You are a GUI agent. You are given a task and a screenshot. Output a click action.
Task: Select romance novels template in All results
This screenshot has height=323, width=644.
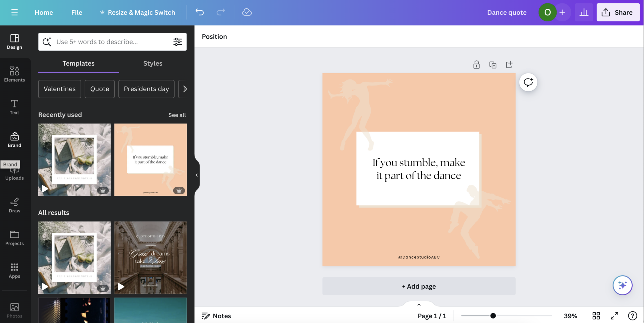pyautogui.click(x=74, y=258)
